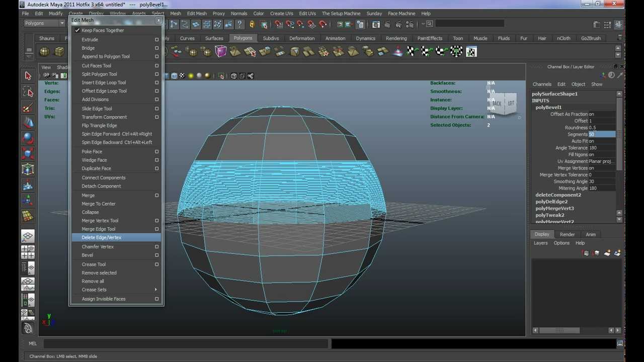Click the gray sphere shading icon
This screenshot has width=644, height=362.
(x=199, y=76)
